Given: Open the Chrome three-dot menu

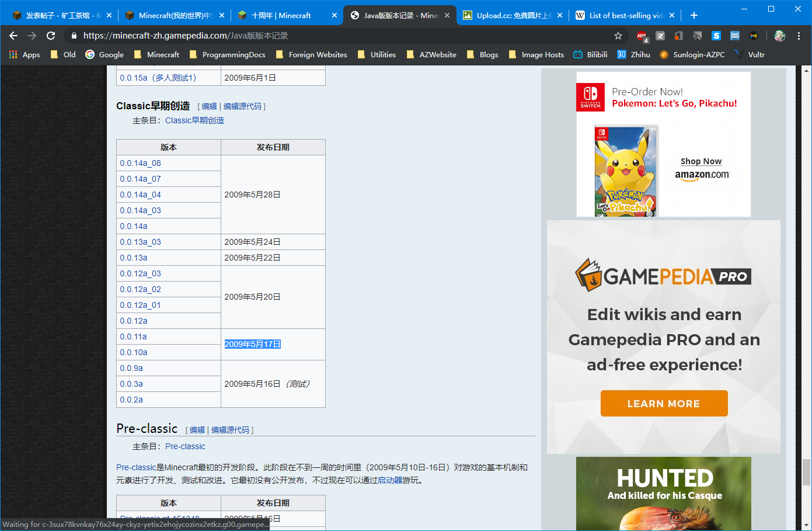Looking at the screenshot, I should (x=799, y=36).
